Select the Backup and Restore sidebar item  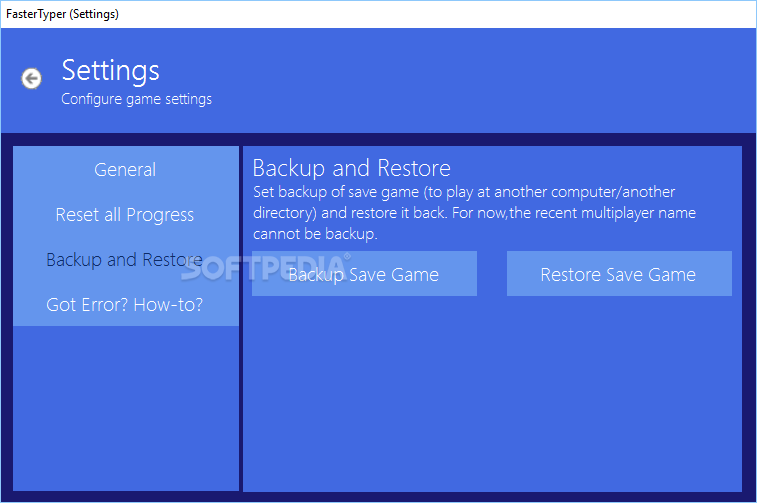pos(125,260)
